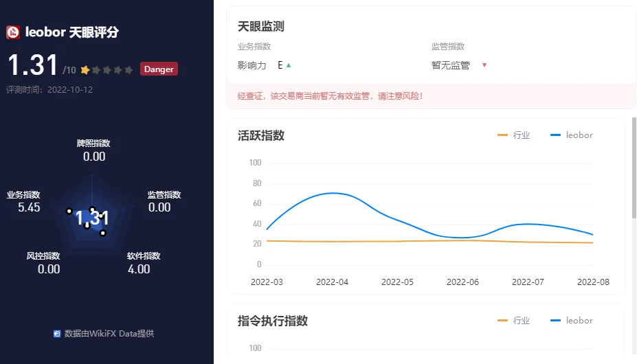The image size is (637, 364).
Task: Toggle the 行业 legend in 活跃指数 chart
Action: pyautogui.click(x=513, y=135)
